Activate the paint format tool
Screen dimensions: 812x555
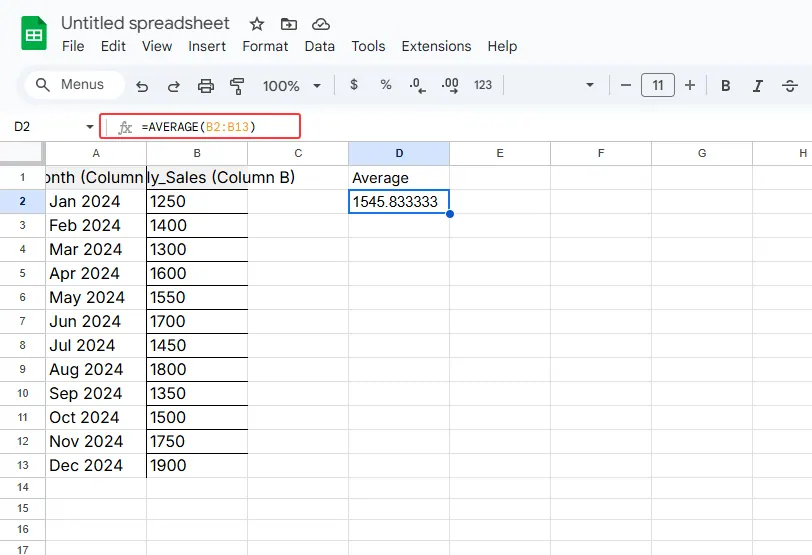click(x=237, y=86)
